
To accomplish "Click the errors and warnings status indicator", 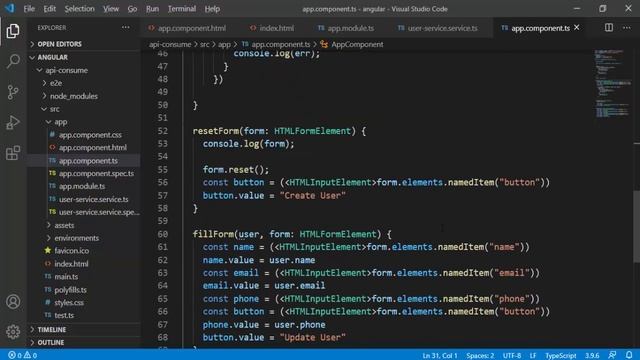I will click(22, 355).
